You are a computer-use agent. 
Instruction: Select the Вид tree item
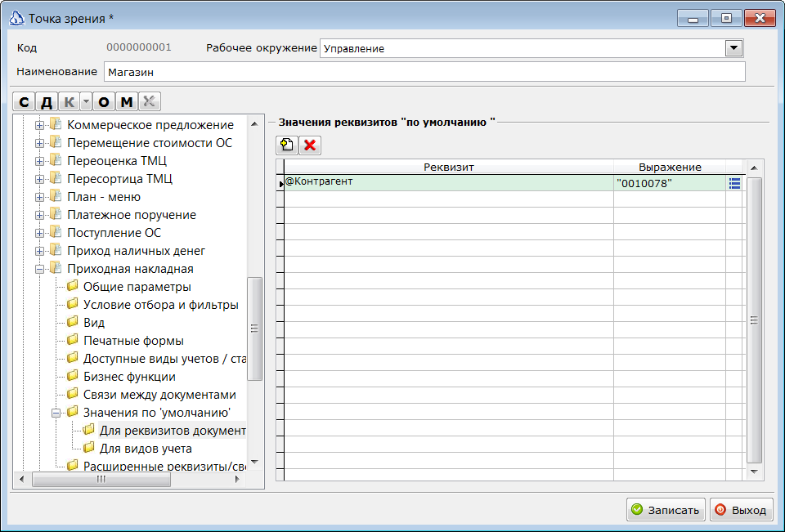(x=94, y=323)
